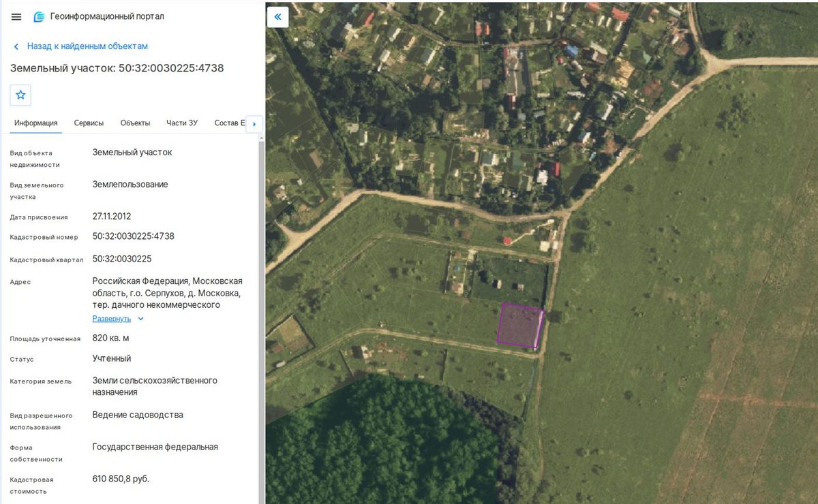The image size is (818, 504).
Task: Click the Статус label
Action: [x=22, y=360]
